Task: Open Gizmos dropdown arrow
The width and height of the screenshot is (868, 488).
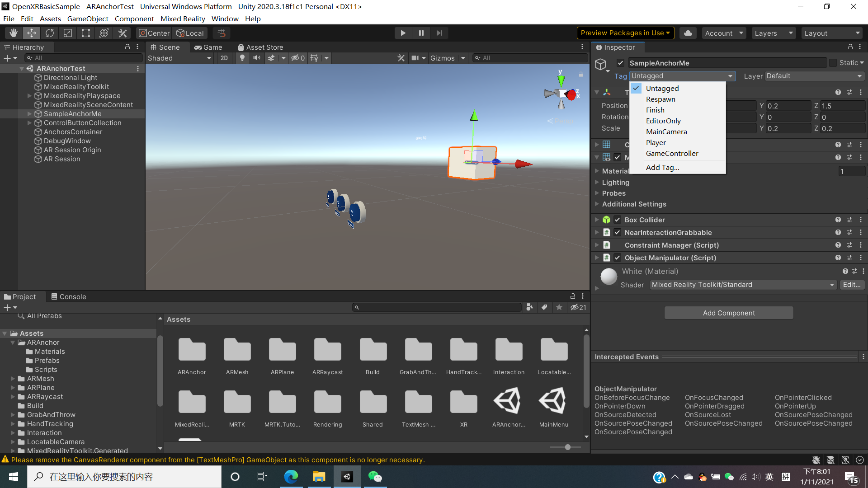Action: (463, 58)
